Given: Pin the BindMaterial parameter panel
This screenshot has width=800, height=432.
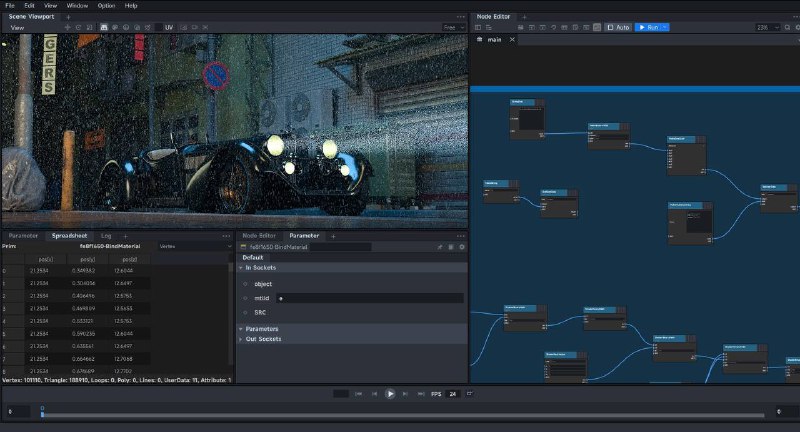Looking at the screenshot, I should pyautogui.click(x=440, y=247).
